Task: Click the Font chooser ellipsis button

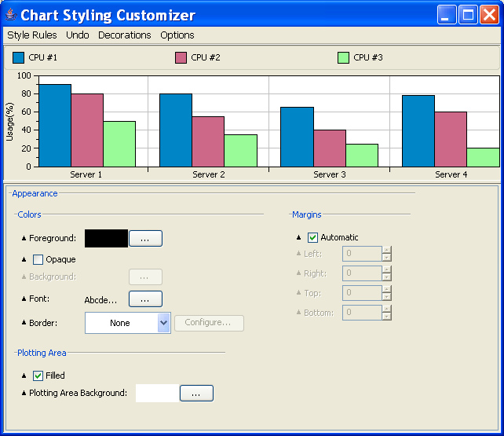Action: (x=145, y=299)
